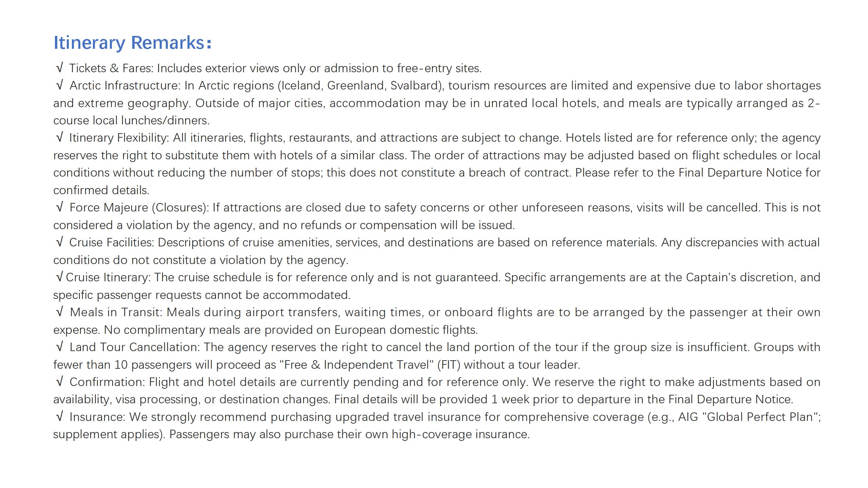Click the "Land Tour Cancellation" label text
Image resolution: width=868 pixels, height=488 pixels.
pyautogui.click(x=135, y=347)
